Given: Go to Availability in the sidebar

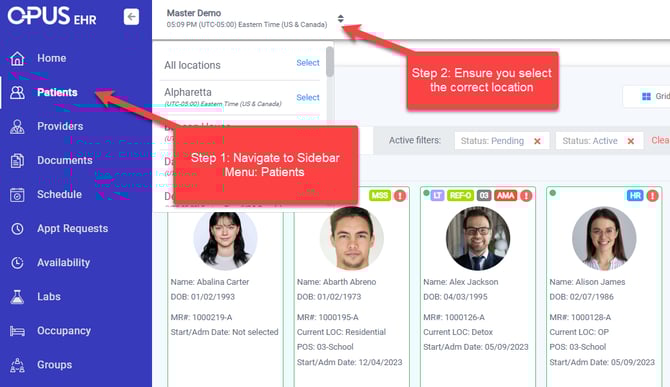Looking at the screenshot, I should [x=64, y=263].
